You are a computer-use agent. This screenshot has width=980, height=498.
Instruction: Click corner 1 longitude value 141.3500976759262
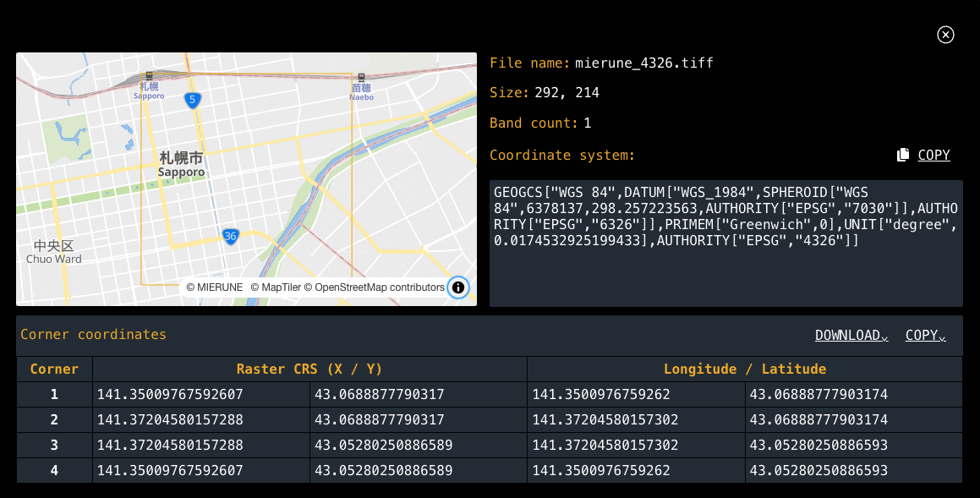point(602,394)
